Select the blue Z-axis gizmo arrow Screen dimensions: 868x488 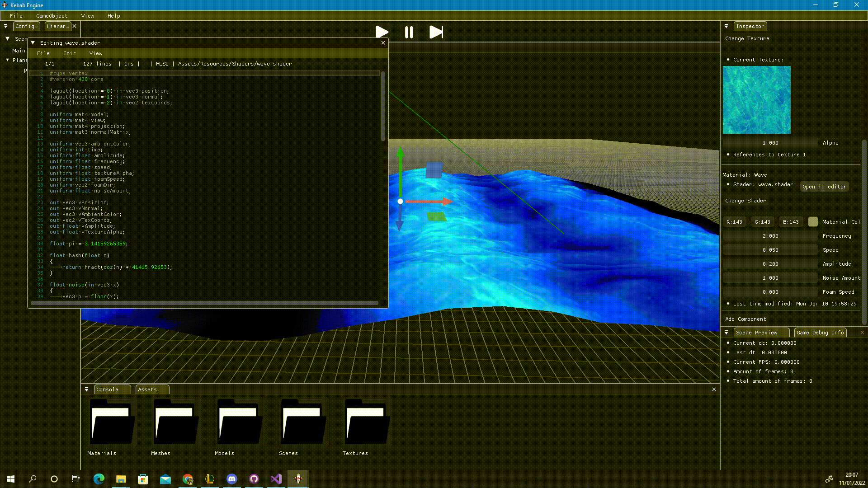coord(400,218)
